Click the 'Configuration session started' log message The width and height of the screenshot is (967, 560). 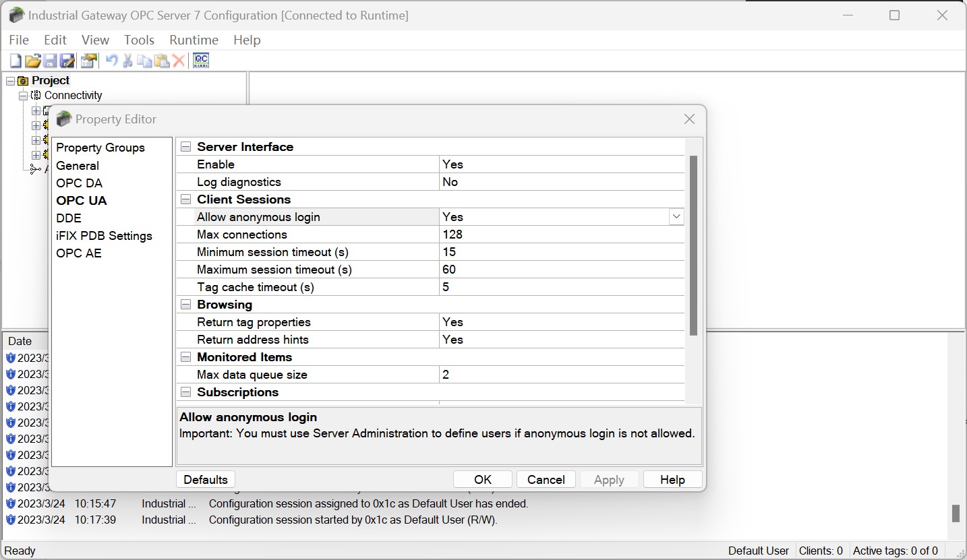click(353, 520)
